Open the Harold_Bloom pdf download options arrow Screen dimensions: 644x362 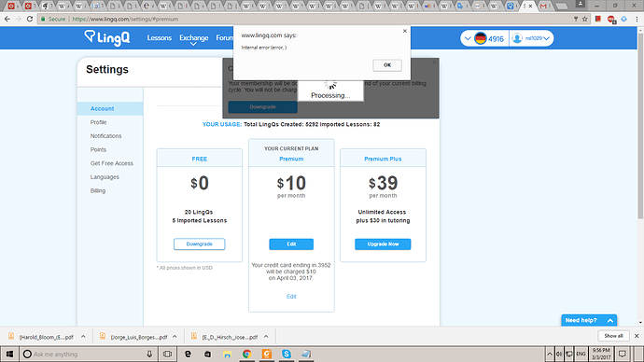coord(83,337)
